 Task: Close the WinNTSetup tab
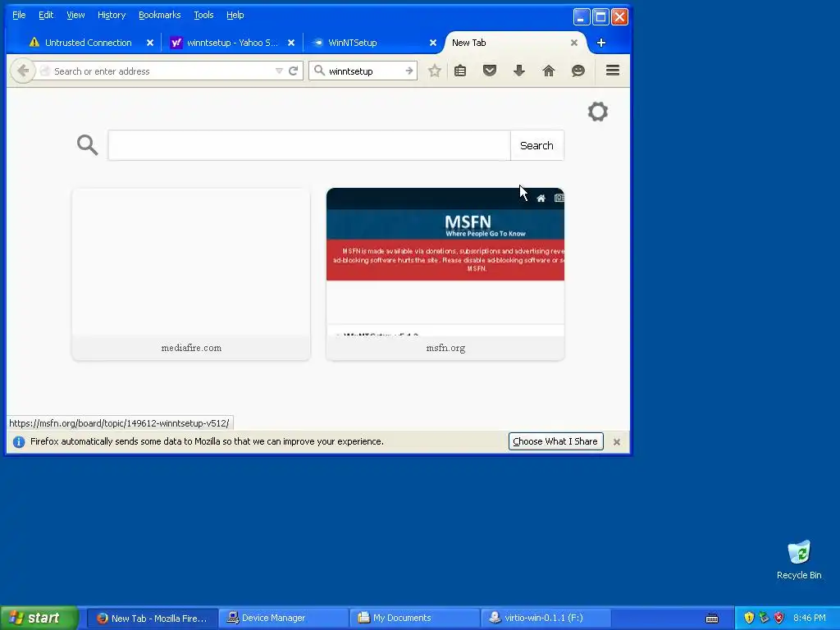point(433,43)
